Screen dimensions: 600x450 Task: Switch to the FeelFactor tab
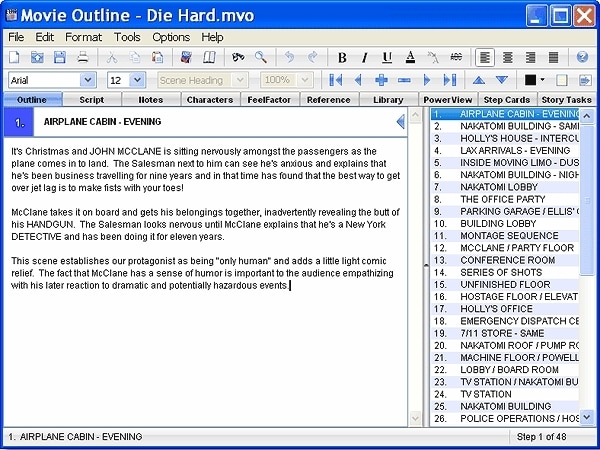point(269,99)
